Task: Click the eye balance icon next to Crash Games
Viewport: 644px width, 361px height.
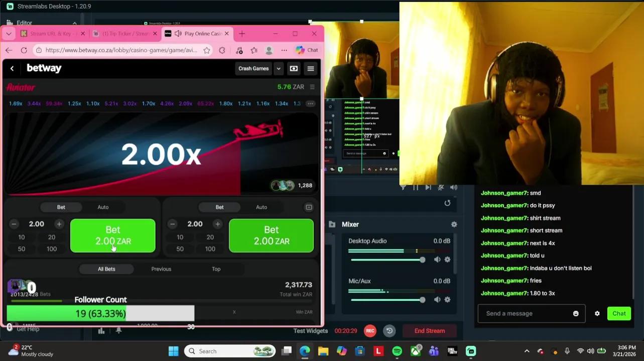Action: [x=294, y=69]
